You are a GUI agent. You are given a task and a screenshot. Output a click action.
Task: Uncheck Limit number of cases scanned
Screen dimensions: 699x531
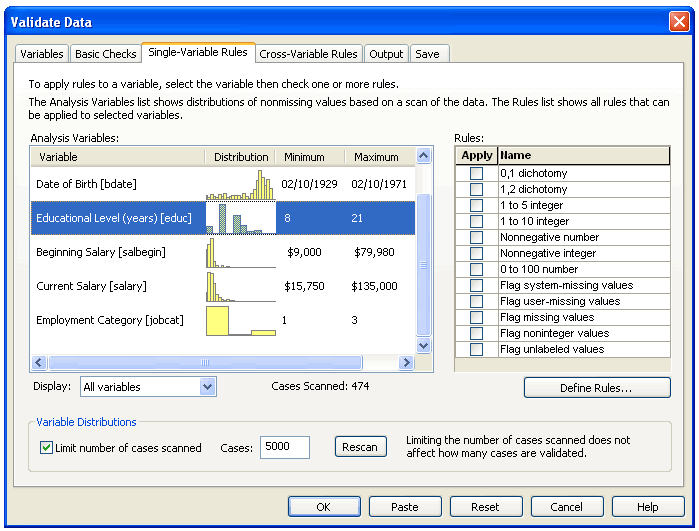46,448
